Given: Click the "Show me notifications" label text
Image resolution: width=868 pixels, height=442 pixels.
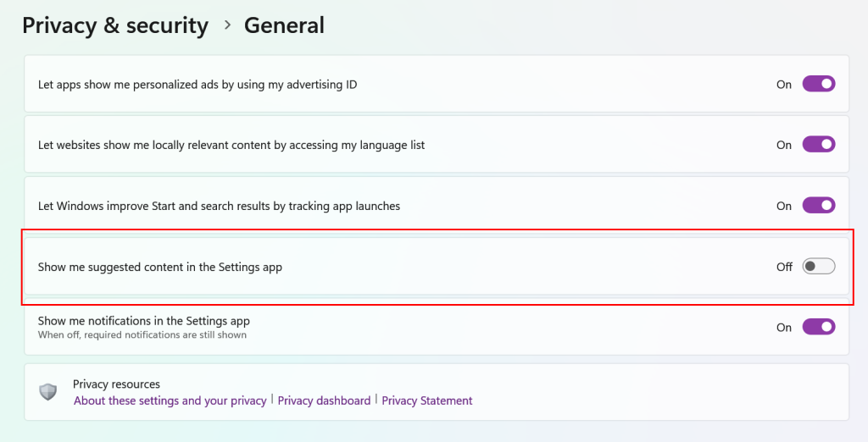Looking at the screenshot, I should coord(144,321).
